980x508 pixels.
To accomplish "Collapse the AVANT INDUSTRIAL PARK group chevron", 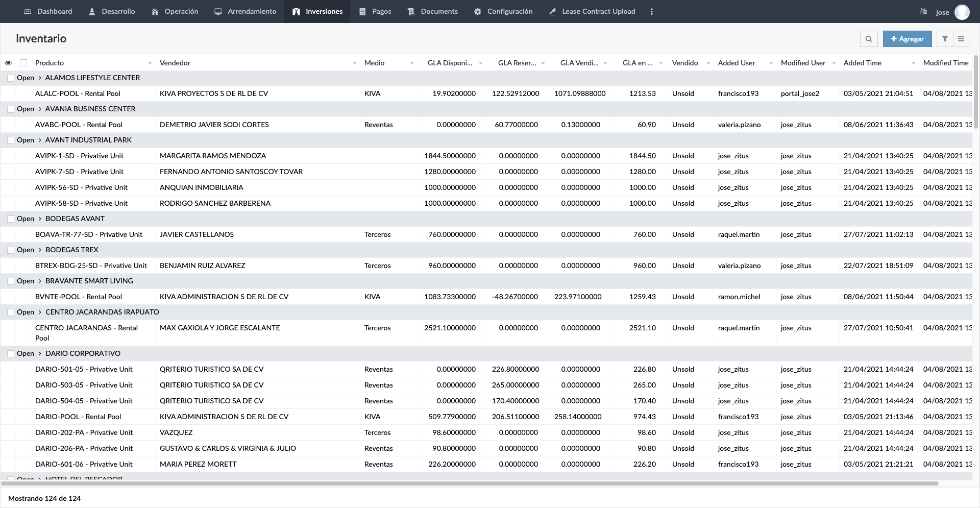I will point(40,140).
